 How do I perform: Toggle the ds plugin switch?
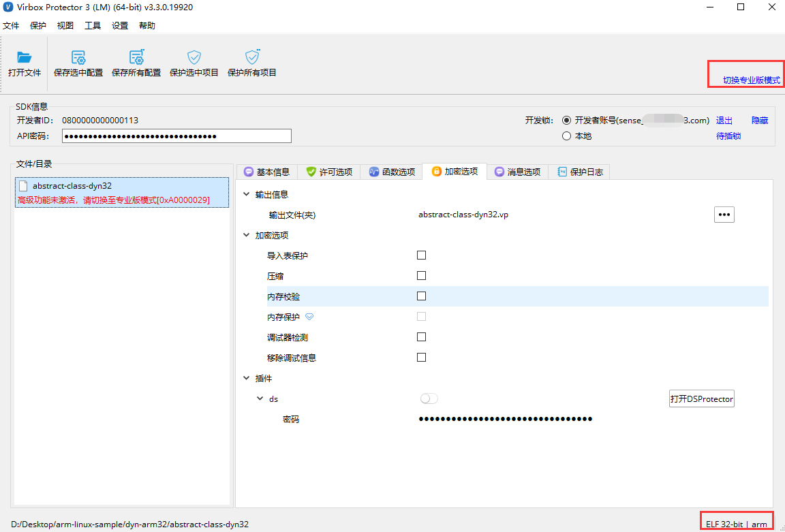(429, 398)
